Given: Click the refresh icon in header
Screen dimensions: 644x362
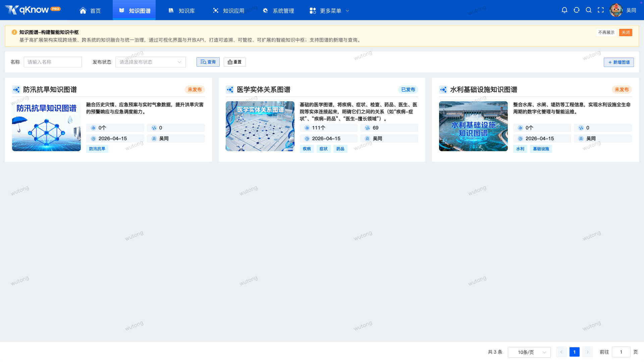Looking at the screenshot, I should click(577, 10).
